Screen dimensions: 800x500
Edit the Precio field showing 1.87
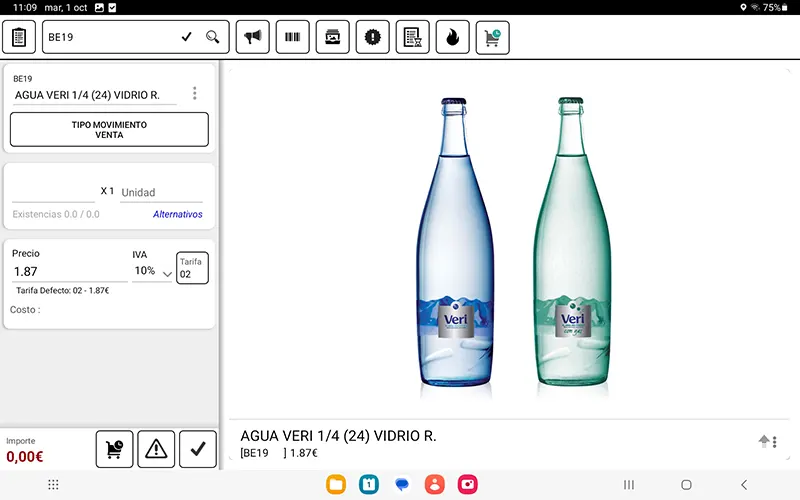[69, 271]
